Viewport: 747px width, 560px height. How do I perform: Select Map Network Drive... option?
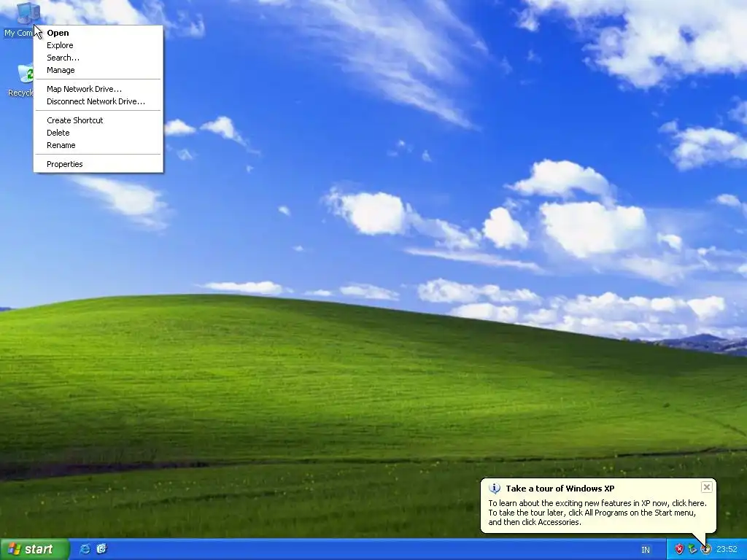pos(98,89)
